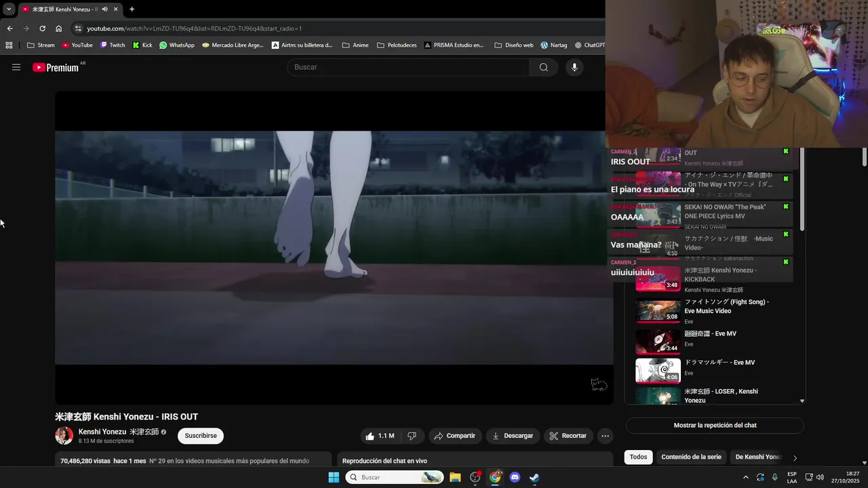Select the Contenido de la serie chip

(x=691, y=457)
